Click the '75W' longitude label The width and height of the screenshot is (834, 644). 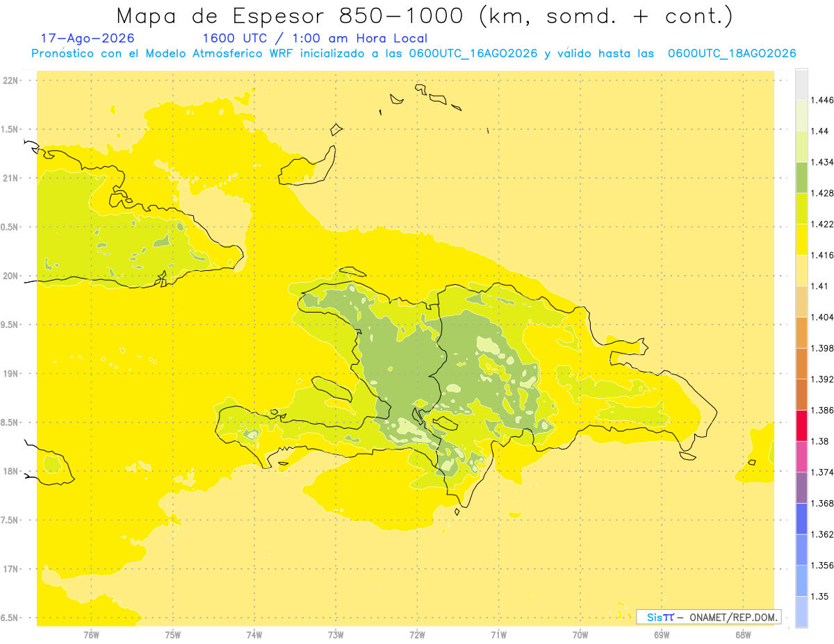pyautogui.click(x=173, y=635)
